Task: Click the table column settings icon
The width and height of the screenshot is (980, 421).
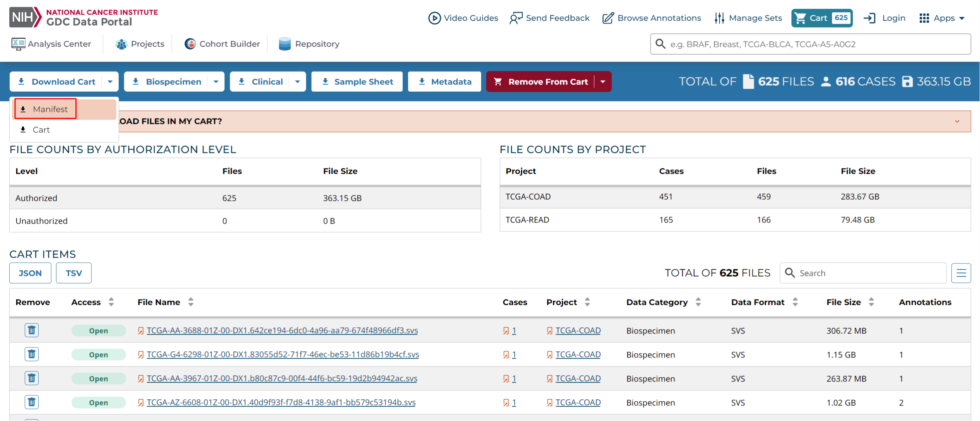Action: (x=961, y=273)
